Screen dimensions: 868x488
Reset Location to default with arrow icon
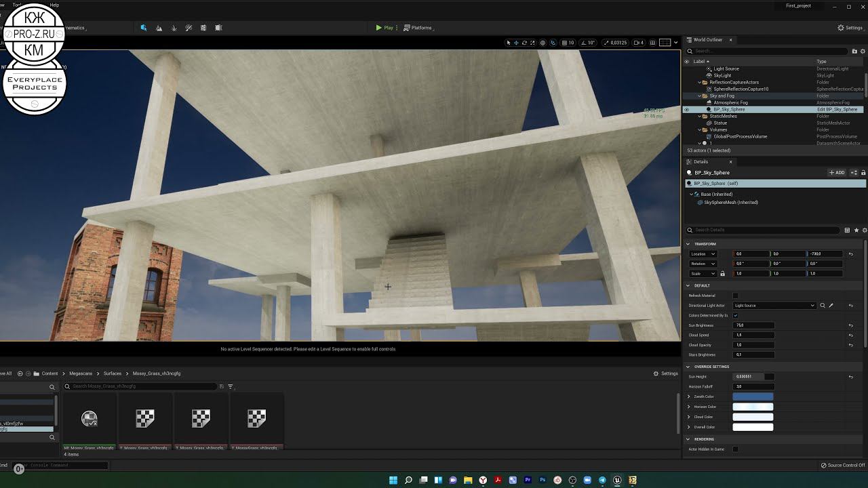coord(850,254)
